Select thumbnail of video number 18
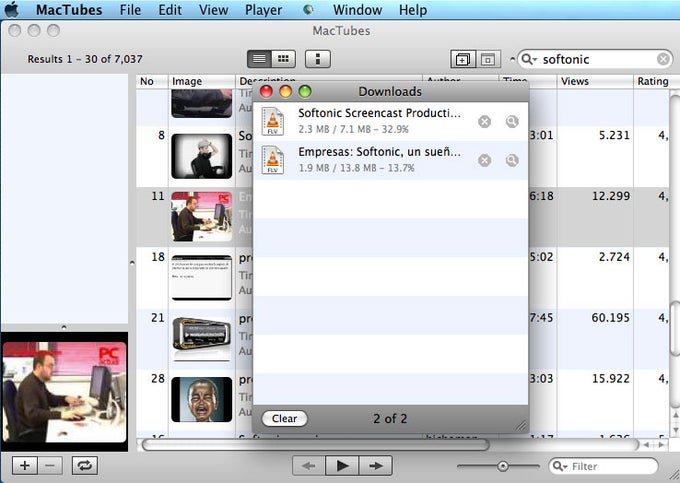The image size is (680, 483). point(202,277)
